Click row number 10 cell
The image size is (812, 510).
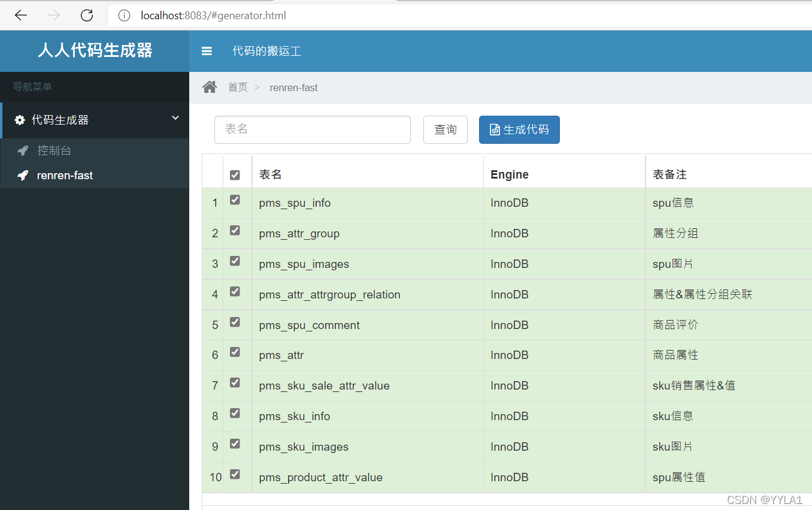(213, 478)
